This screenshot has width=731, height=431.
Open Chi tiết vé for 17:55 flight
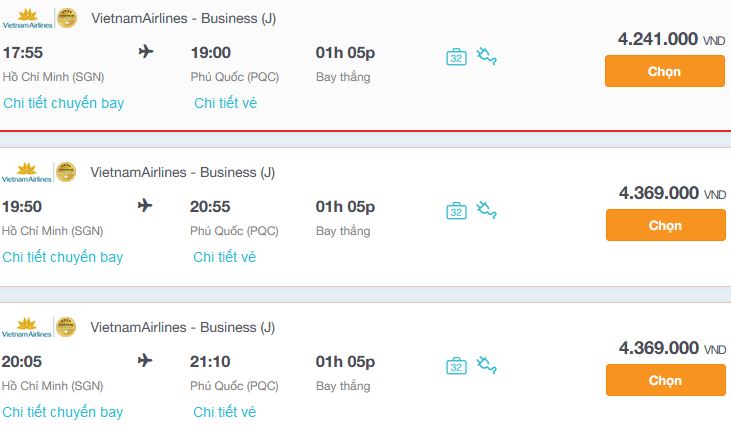226,103
